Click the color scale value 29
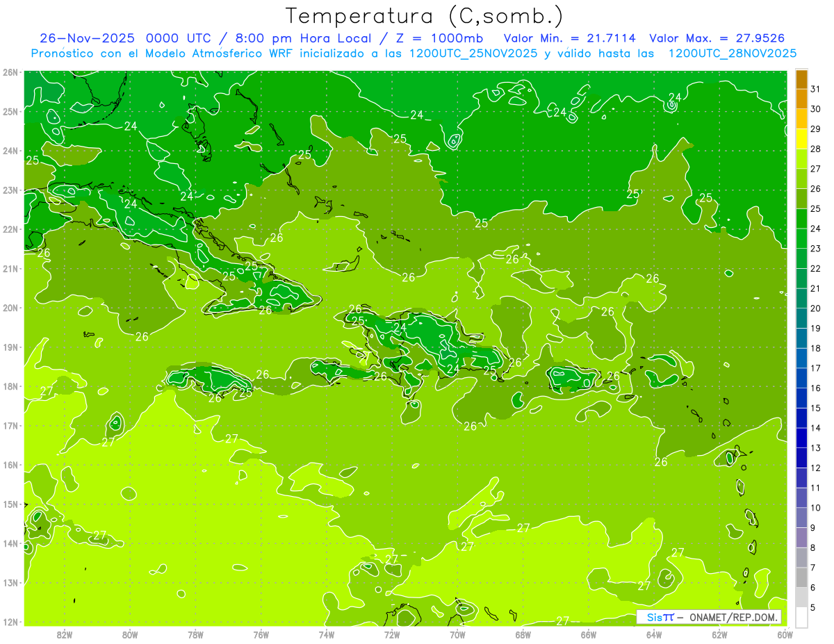This screenshot has width=834, height=644. (x=815, y=129)
